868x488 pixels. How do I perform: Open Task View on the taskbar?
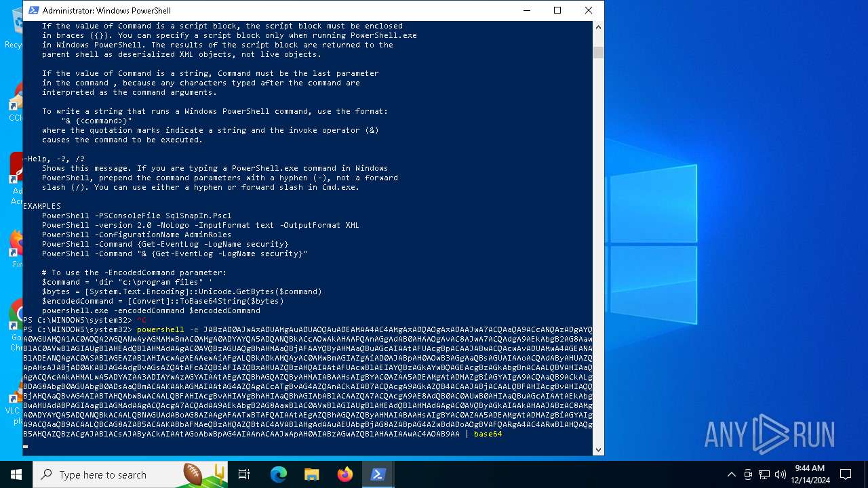tap(245, 474)
